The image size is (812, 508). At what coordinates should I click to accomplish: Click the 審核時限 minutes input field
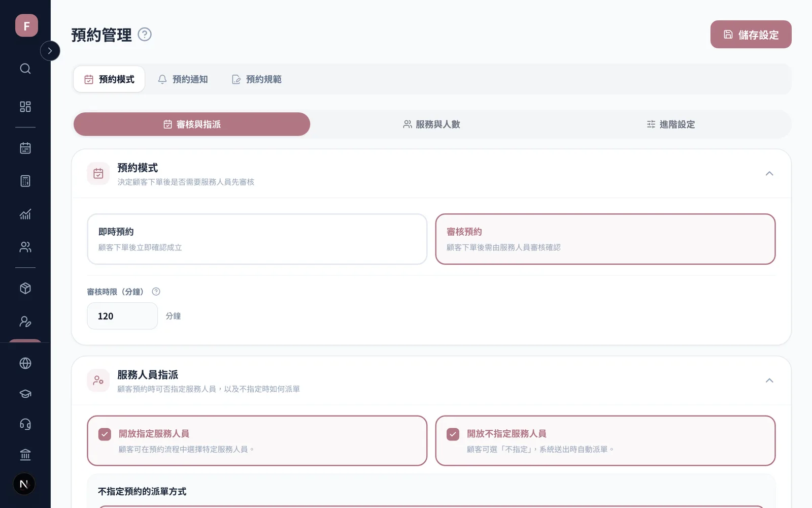[x=122, y=316]
